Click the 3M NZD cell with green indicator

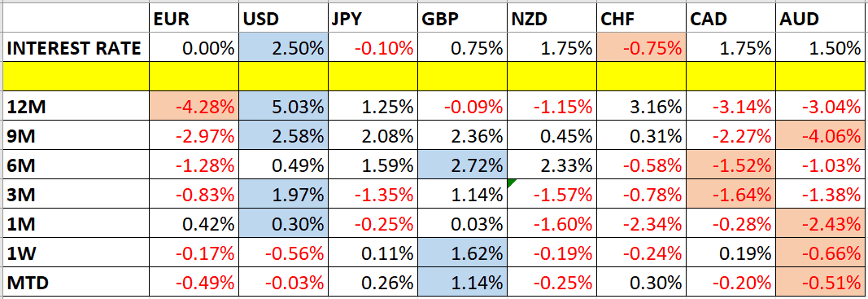pyautogui.click(x=552, y=192)
